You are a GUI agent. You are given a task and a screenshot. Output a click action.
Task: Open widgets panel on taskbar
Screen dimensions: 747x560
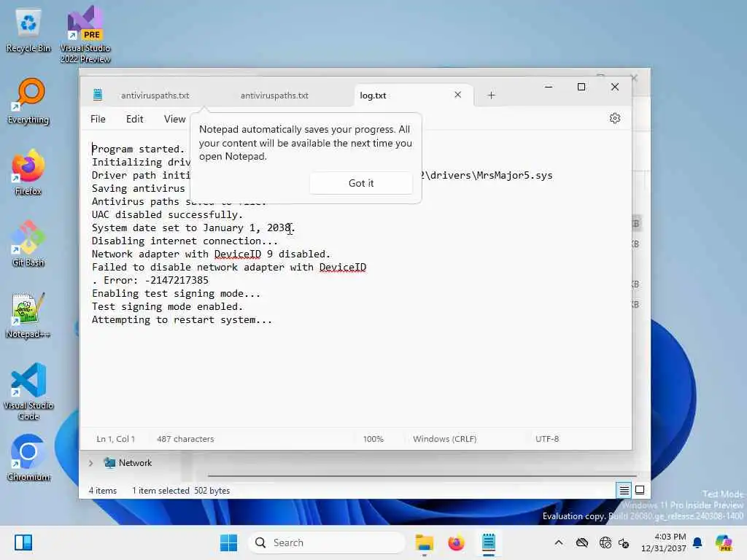(23, 542)
